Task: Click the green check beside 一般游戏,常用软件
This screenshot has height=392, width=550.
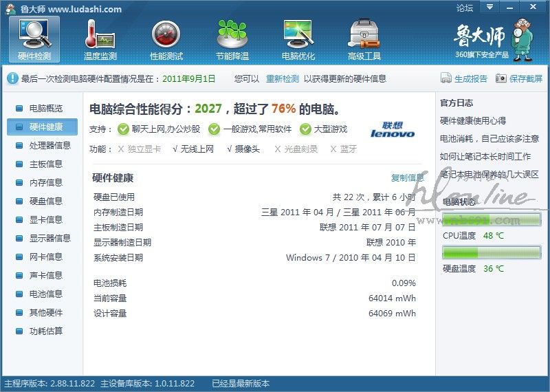Action: coord(214,129)
